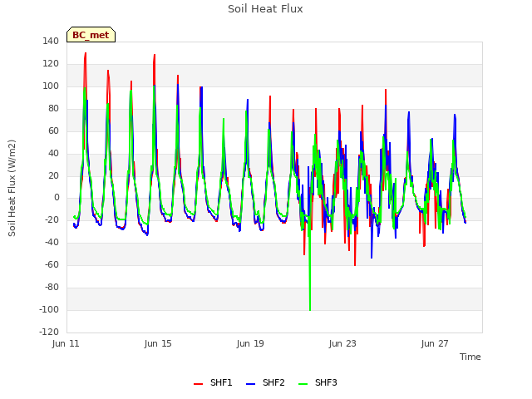Click the '-60' y-axis tick label
The height and width of the screenshot is (399, 532).
(52, 264)
